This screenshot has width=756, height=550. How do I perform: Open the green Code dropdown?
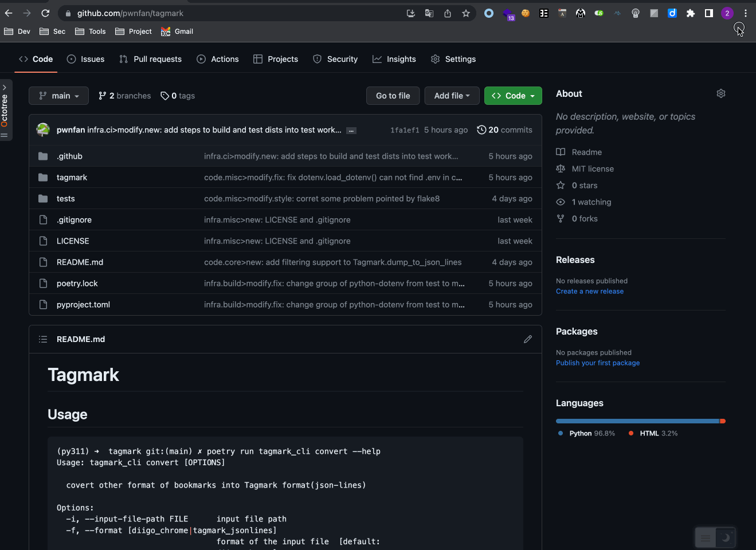pos(512,95)
